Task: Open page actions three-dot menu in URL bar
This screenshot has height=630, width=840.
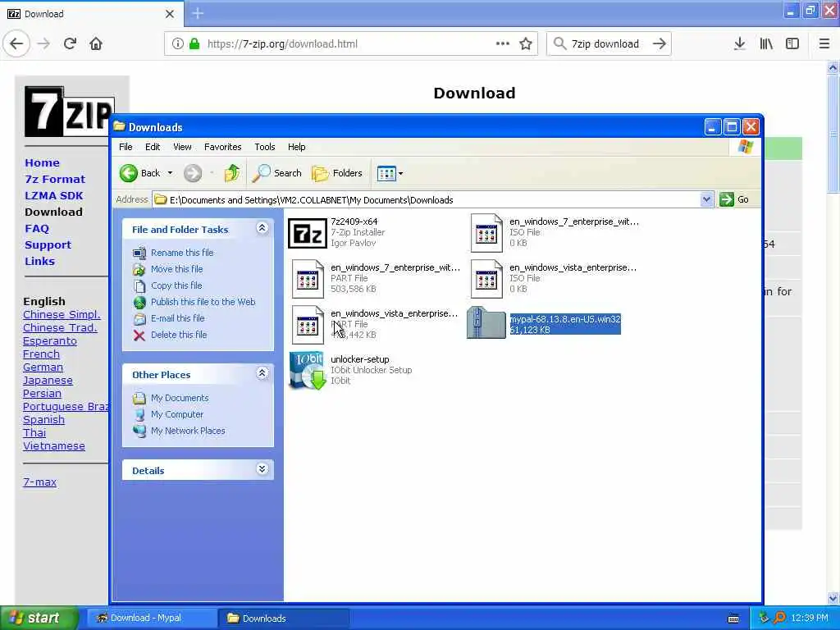Action: (503, 44)
